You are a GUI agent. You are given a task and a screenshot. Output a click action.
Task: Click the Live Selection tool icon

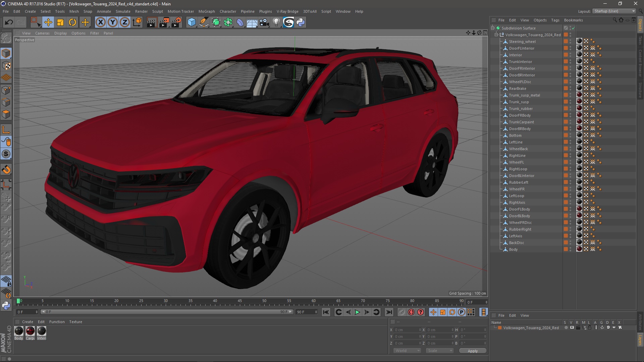tap(36, 22)
